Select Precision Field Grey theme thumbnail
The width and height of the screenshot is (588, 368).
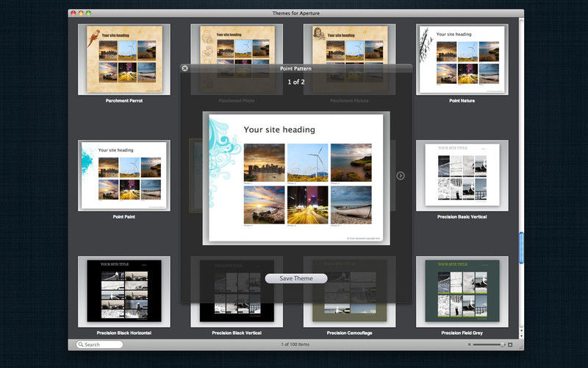[462, 291]
